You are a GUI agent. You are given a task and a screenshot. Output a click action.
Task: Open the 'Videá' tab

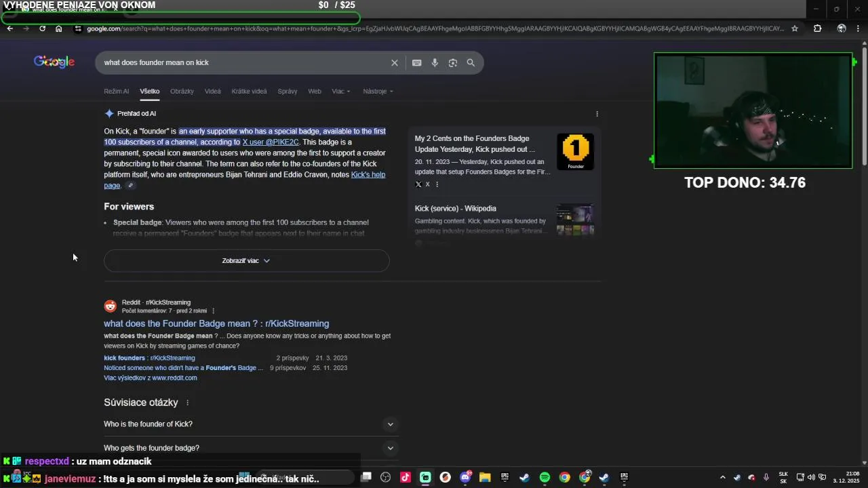[x=213, y=91]
